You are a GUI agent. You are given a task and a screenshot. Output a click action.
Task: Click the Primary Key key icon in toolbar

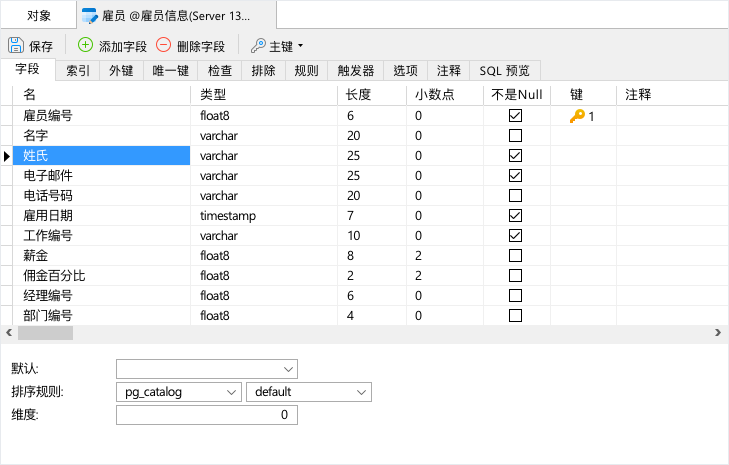pyautogui.click(x=258, y=46)
